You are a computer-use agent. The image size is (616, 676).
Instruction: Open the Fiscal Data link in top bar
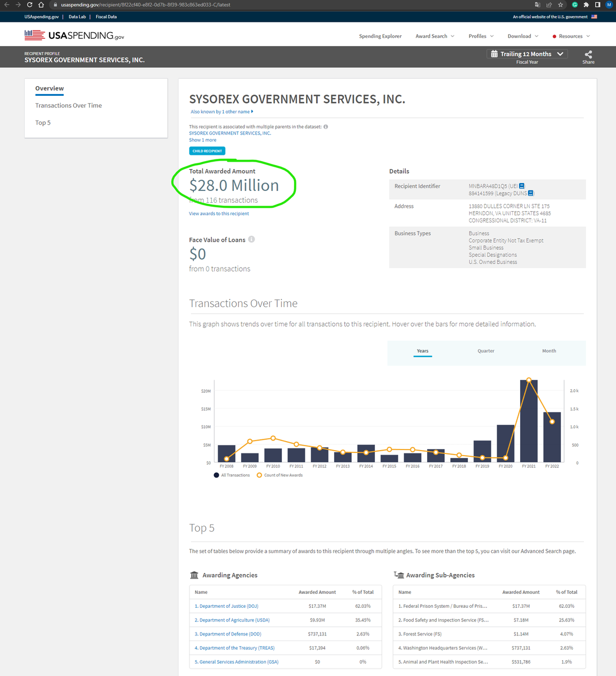click(106, 17)
